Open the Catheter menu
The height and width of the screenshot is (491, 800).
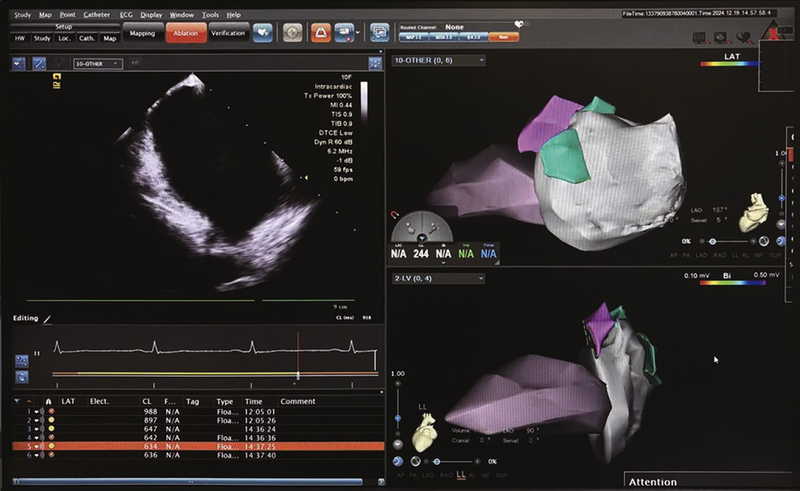(x=97, y=16)
